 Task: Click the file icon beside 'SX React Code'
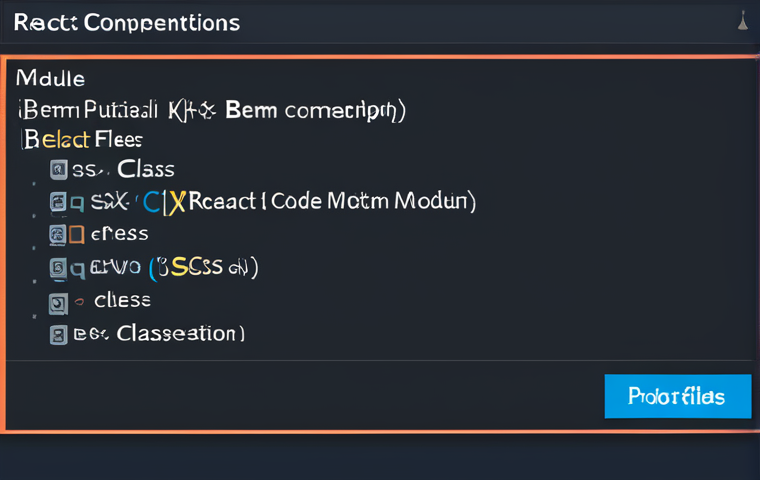click(x=58, y=202)
